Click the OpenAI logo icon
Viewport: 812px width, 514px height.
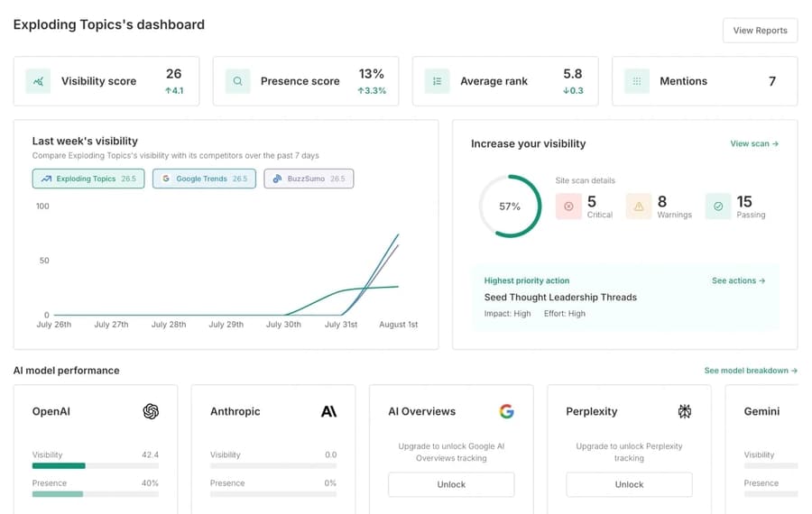[x=151, y=411]
